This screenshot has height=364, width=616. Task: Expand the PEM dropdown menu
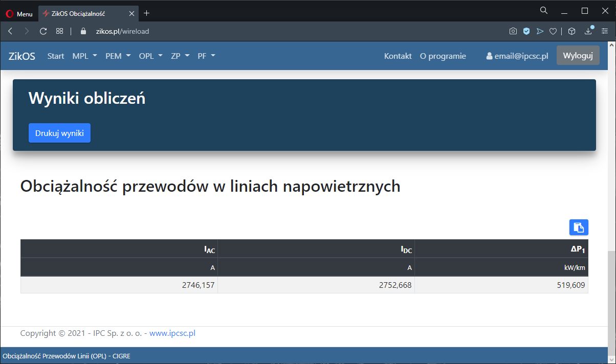(x=118, y=56)
